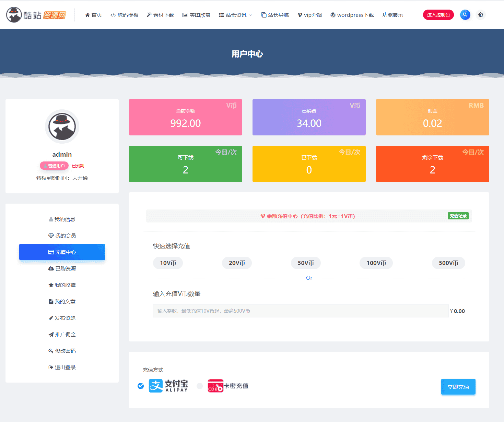The height and width of the screenshot is (422, 504).
Task: Select the Alipay payment radio button
Action: (141, 386)
